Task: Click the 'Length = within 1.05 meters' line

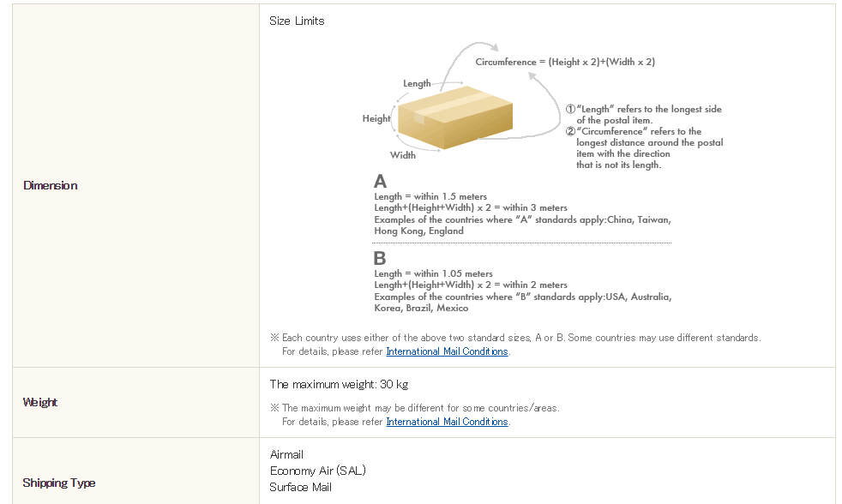Action: pos(433,273)
